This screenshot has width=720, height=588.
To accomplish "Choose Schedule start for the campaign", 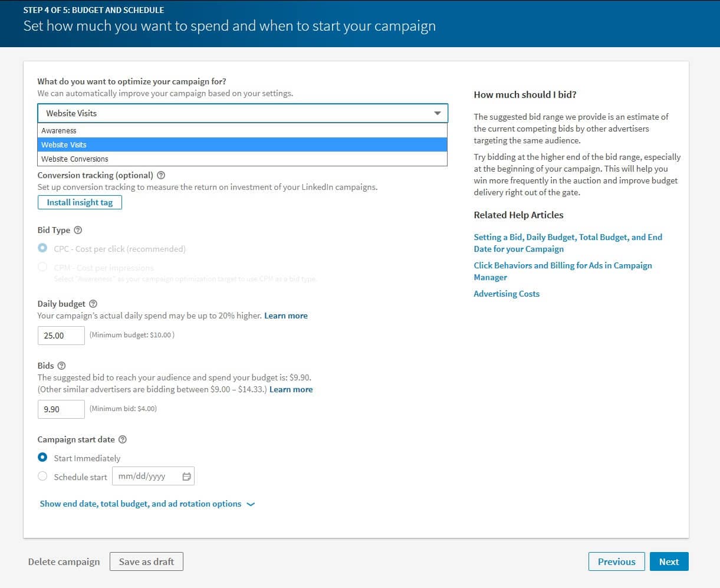I will [x=42, y=475].
